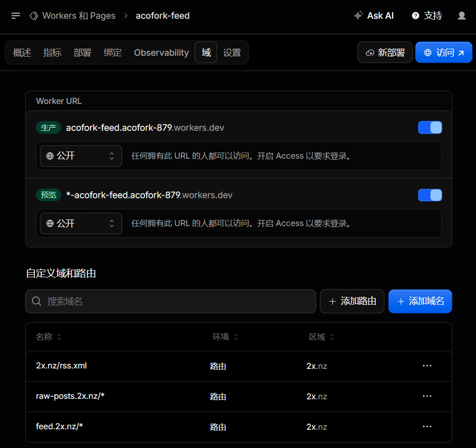This screenshot has width=476, height=448.
Task: Click the blue 访问 button
Action: pyautogui.click(x=444, y=53)
